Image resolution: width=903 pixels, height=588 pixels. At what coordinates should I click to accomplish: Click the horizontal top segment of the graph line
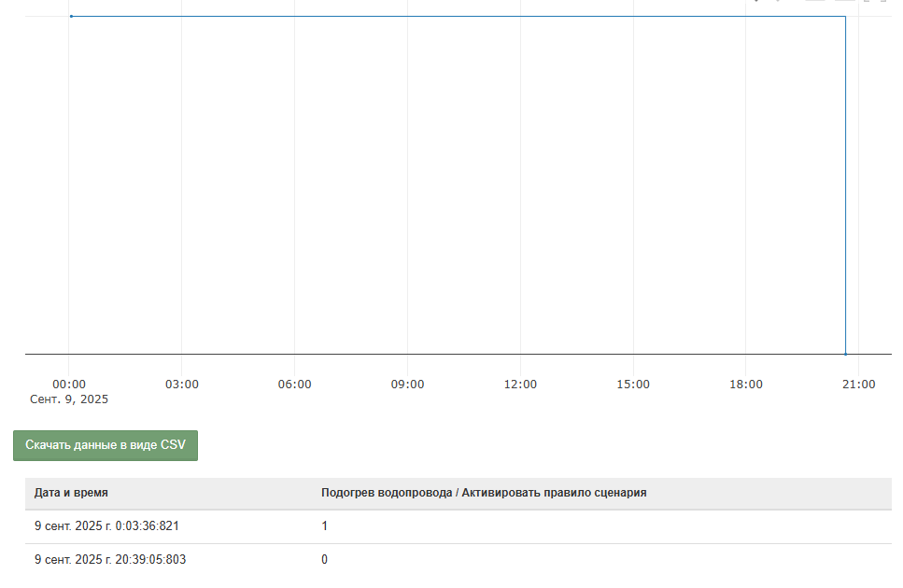(458, 16)
